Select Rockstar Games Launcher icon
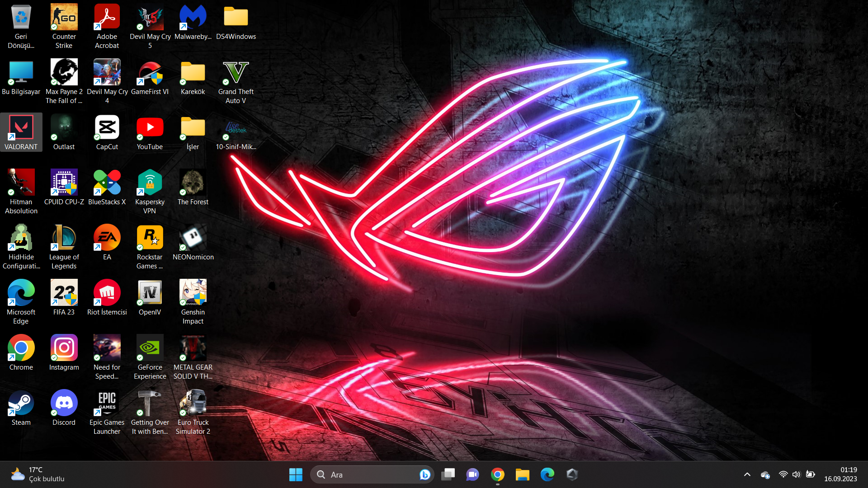This screenshot has height=488, width=868. 150,247
